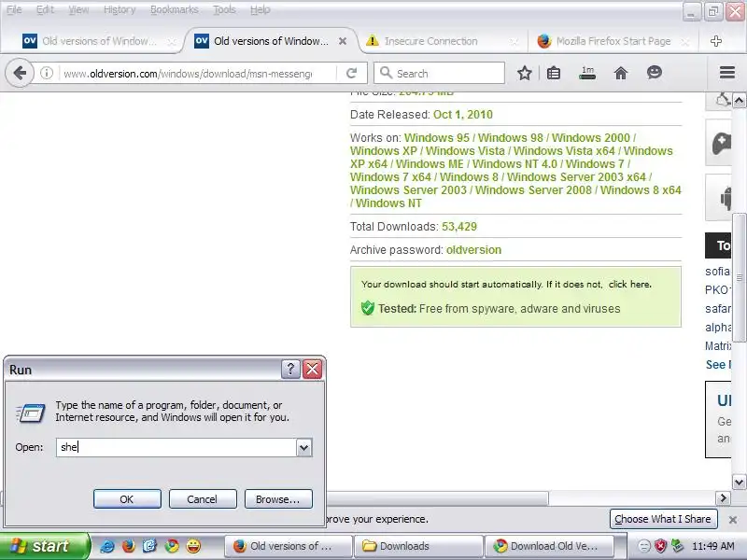747x560 pixels.
Task: Open the Bookmarks menu
Action: pyautogui.click(x=175, y=9)
